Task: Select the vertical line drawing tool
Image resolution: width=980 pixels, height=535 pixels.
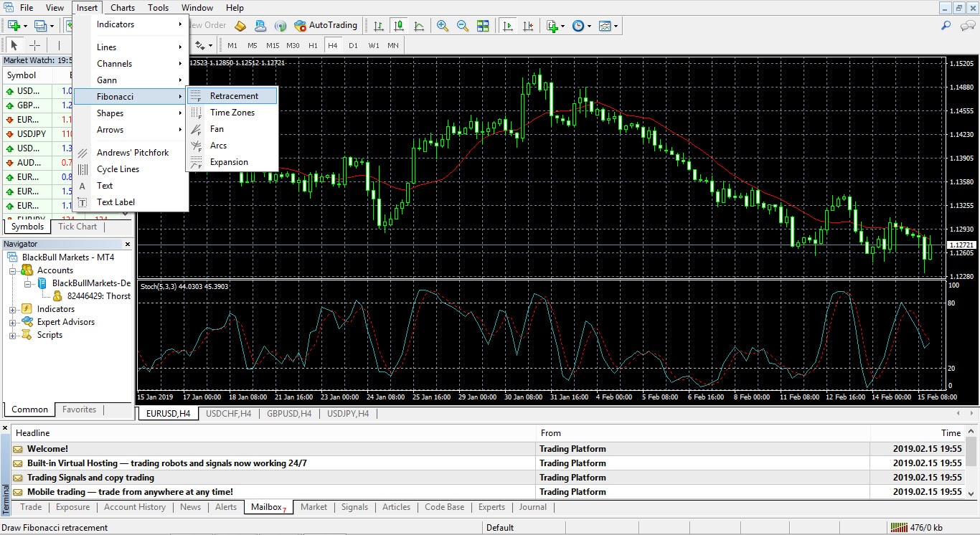Action: (59, 45)
